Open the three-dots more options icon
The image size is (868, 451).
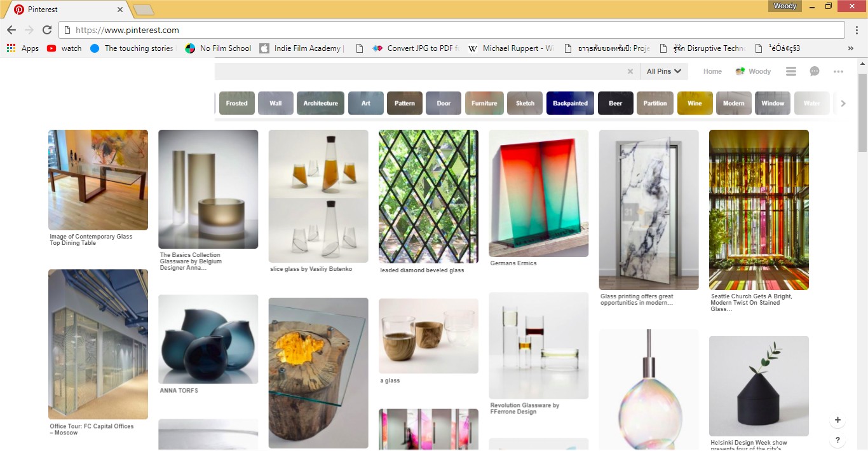click(838, 71)
